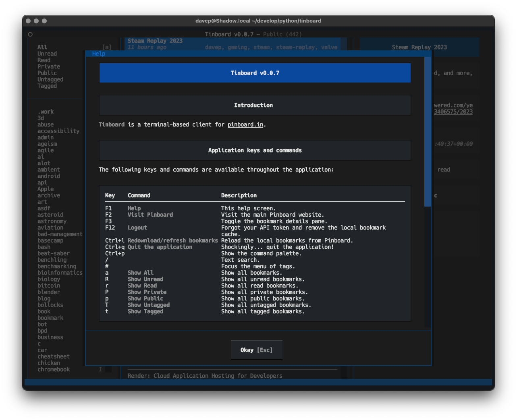Click the F12 Logout row
Image resolution: width=517 pixels, height=420 pixels.
[x=255, y=231]
